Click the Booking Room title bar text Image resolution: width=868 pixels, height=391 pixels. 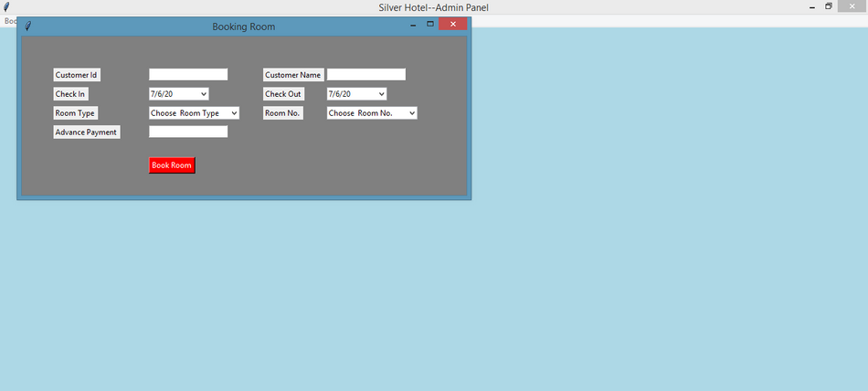pos(243,26)
